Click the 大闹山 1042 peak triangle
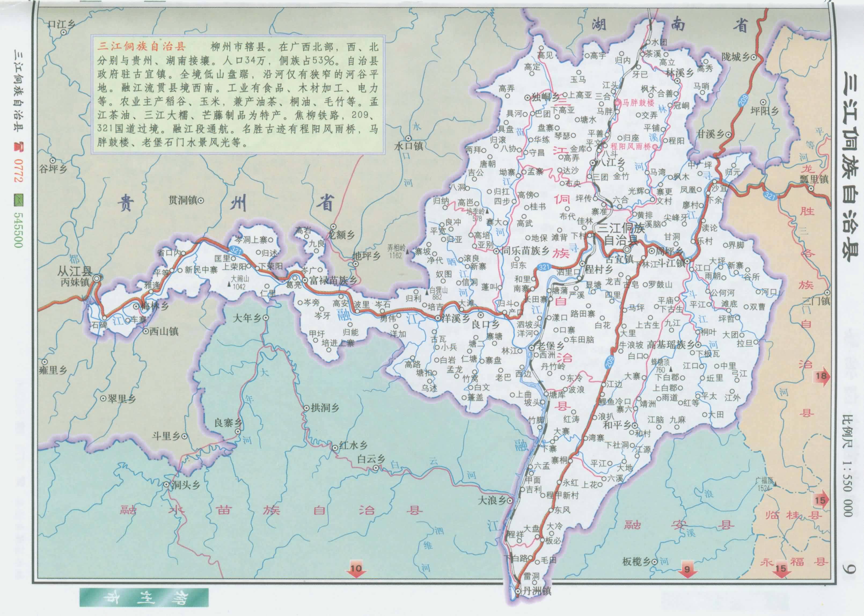The image size is (864, 616). tap(229, 284)
